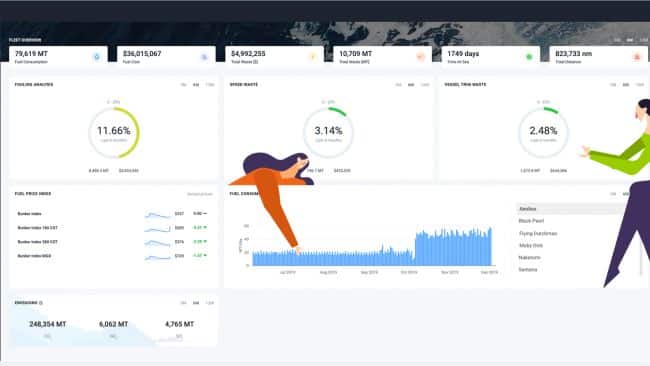650x366 pixels.
Task: Click the yellow Total Waste ($) icon
Action: click(x=313, y=57)
